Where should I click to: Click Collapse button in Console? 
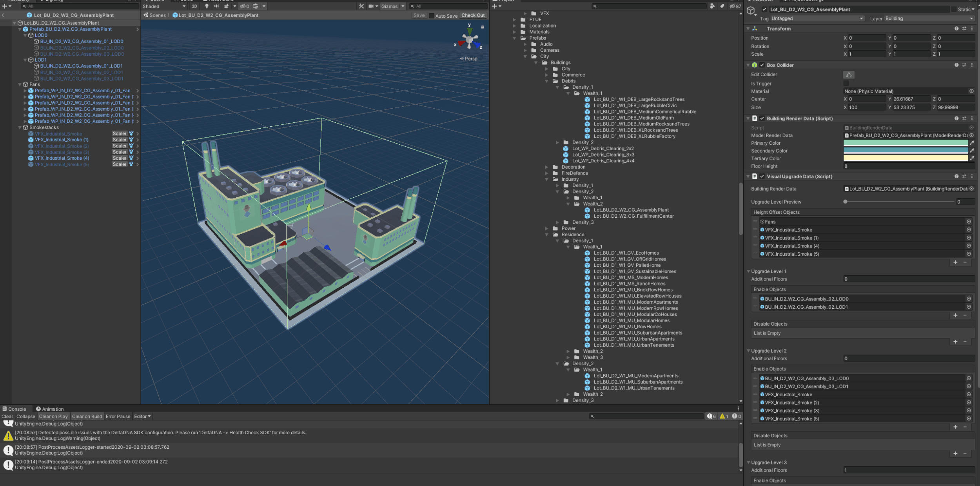point(26,416)
